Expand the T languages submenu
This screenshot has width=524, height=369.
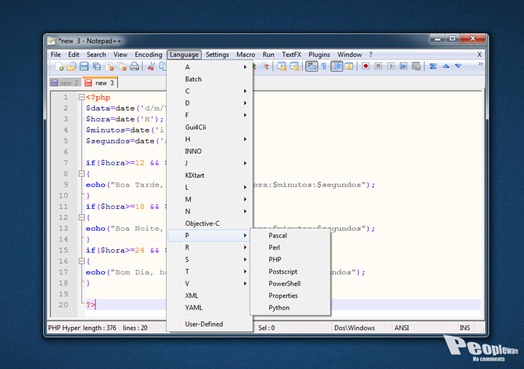(210, 272)
